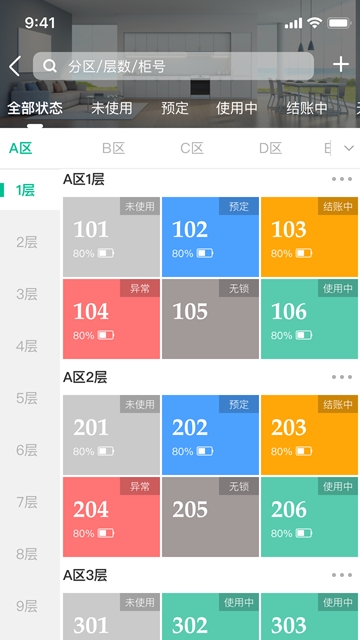Open orange cabinet 203 tile
Image resolution: width=360 pixels, height=640 pixels.
(x=309, y=435)
